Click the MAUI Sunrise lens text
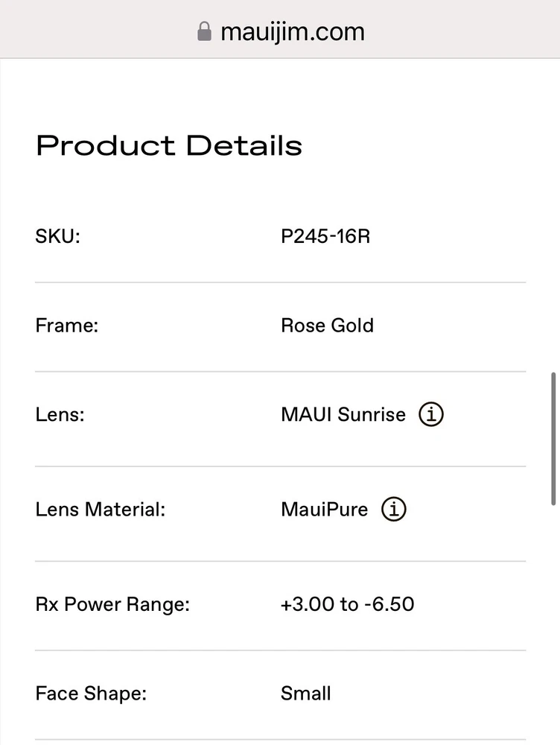Image resolution: width=560 pixels, height=745 pixels. 343,414
